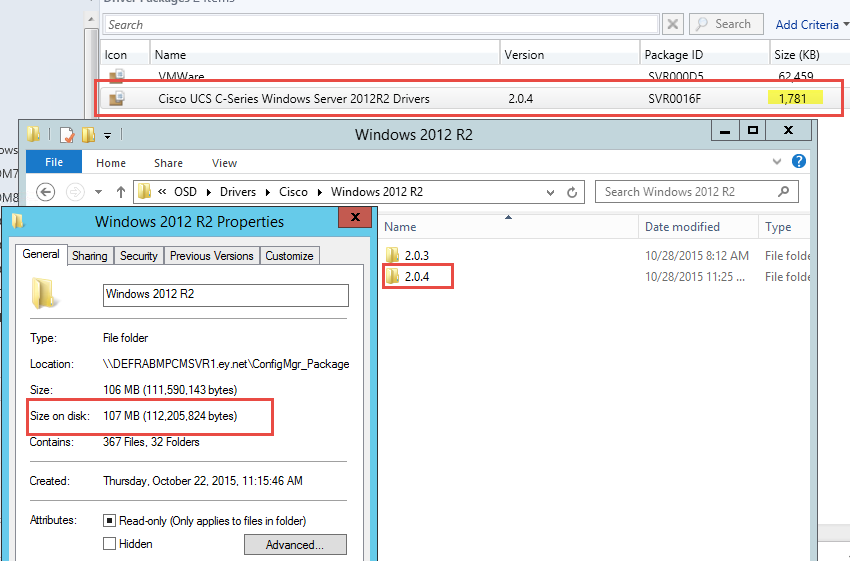Image resolution: width=850 pixels, height=561 pixels.
Task: Click the folder icon in Properties dialog
Action: [43, 293]
